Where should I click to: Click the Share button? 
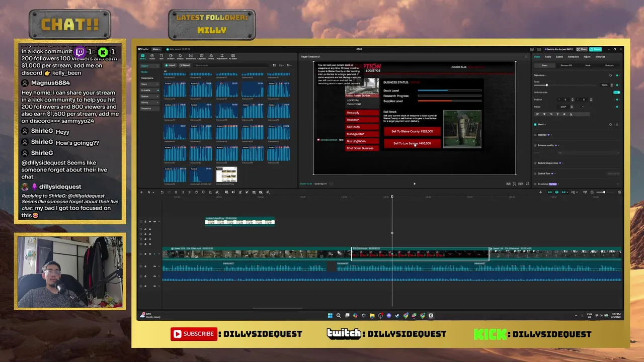point(582,49)
